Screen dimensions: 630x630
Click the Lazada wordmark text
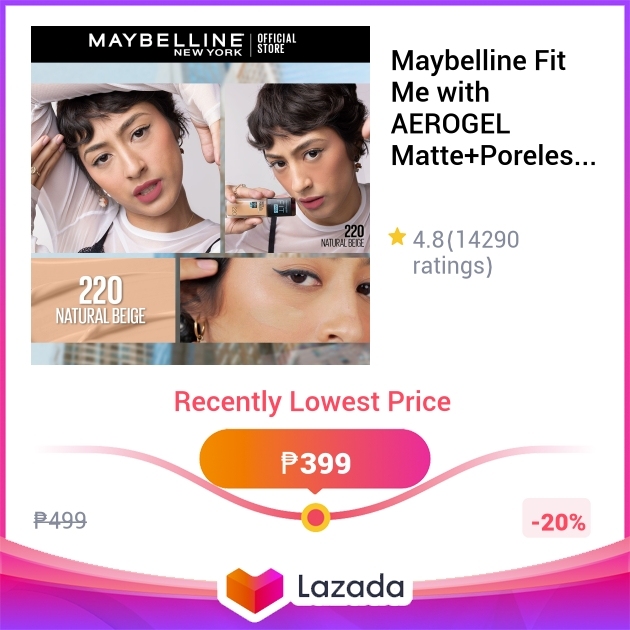350,587
